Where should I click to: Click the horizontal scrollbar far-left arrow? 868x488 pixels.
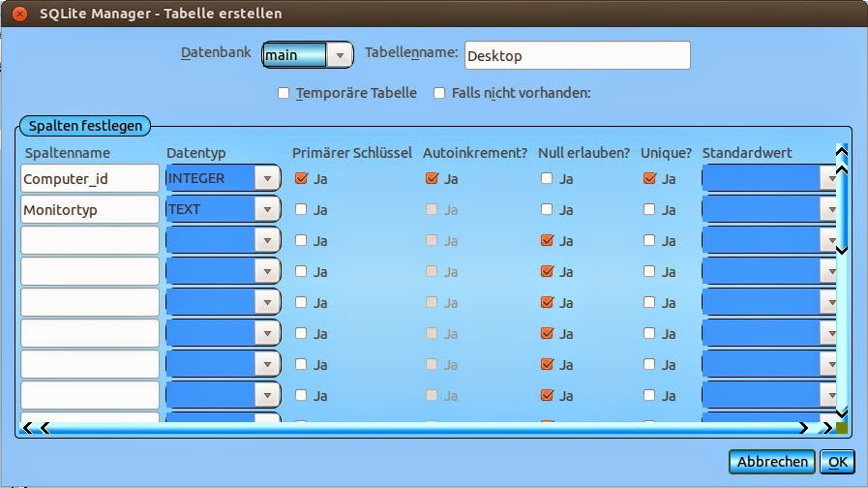[26, 428]
